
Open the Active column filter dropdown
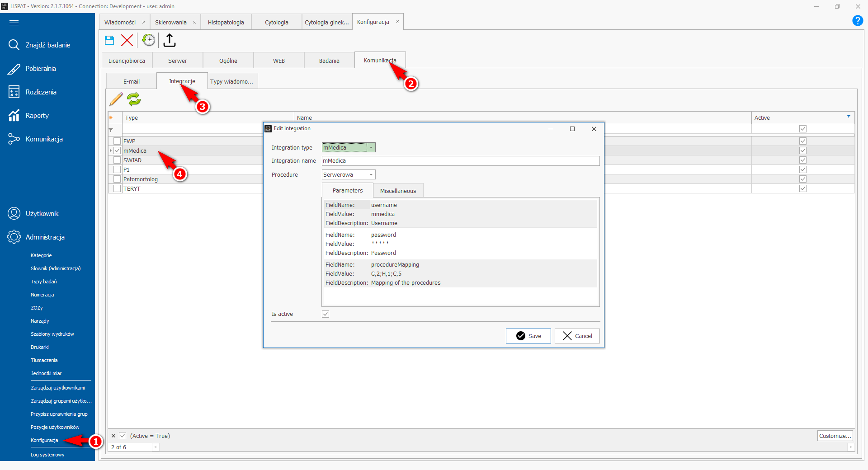[849, 117]
